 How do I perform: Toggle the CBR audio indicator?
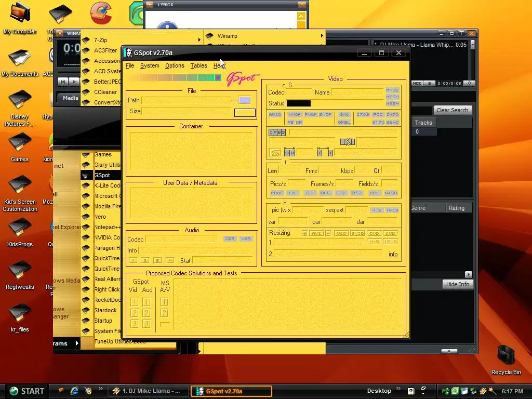click(230, 239)
